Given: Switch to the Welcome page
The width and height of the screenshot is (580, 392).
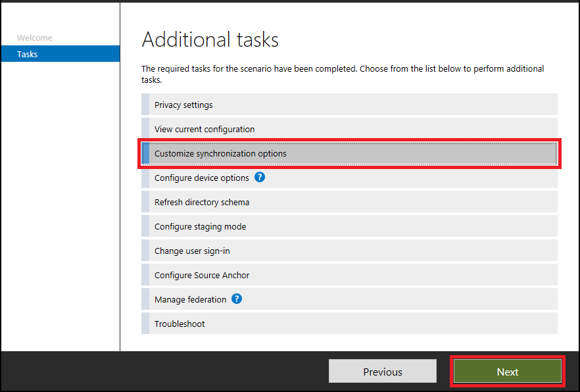Looking at the screenshot, I should tap(34, 37).
